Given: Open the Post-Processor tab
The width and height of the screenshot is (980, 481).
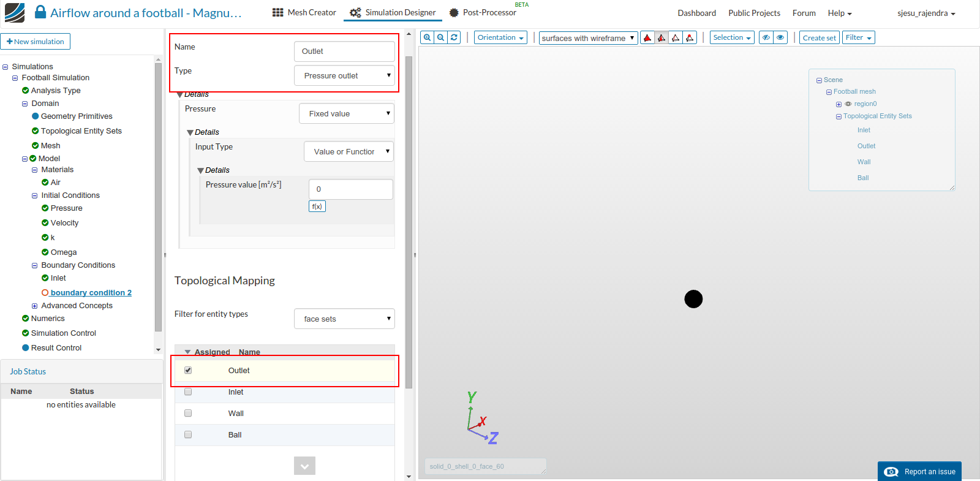Looking at the screenshot, I should click(483, 12).
